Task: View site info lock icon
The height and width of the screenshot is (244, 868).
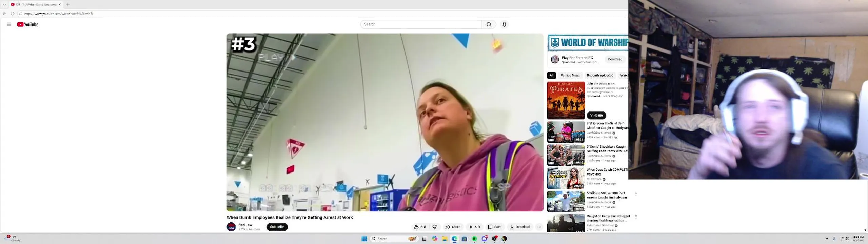Action: (x=21, y=14)
